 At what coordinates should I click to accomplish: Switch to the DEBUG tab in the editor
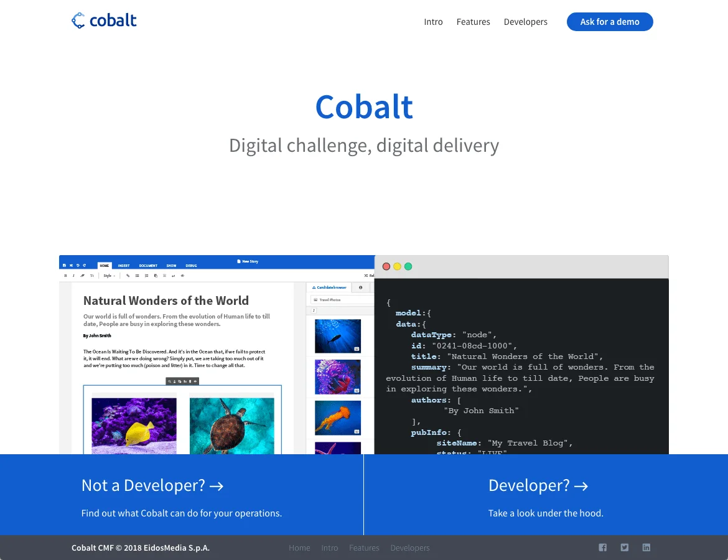click(191, 266)
